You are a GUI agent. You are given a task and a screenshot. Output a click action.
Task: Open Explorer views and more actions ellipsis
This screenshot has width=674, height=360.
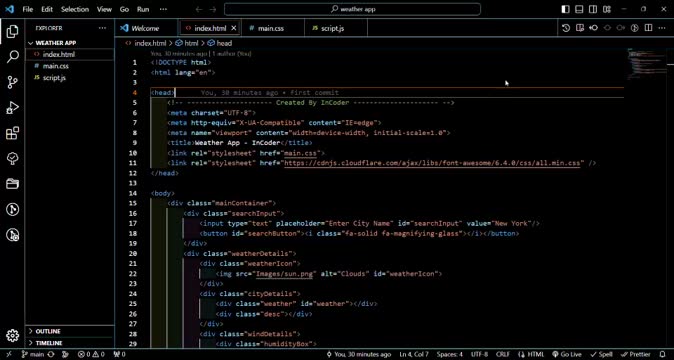click(x=102, y=28)
